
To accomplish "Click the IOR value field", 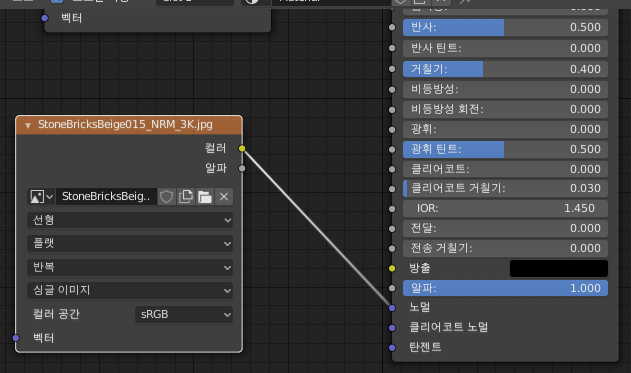I will pyautogui.click(x=505, y=208).
